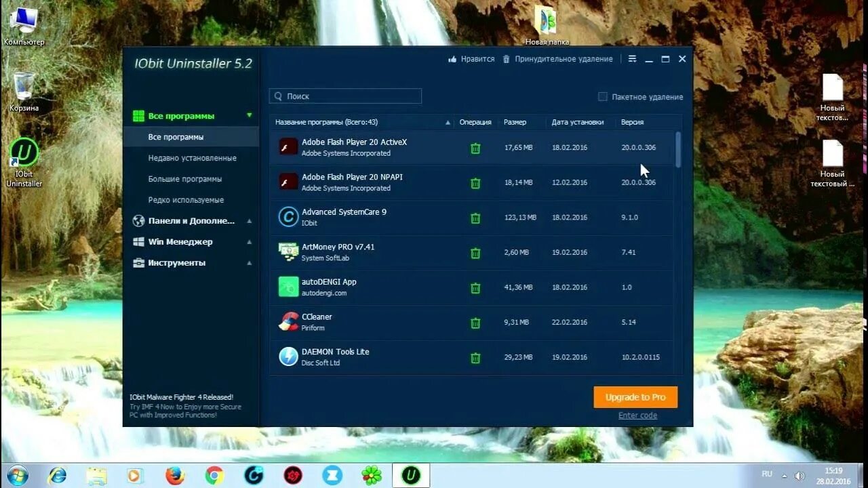
Task: Click size 123,13 MB of Advanced SystemCare
Action: [520, 218]
